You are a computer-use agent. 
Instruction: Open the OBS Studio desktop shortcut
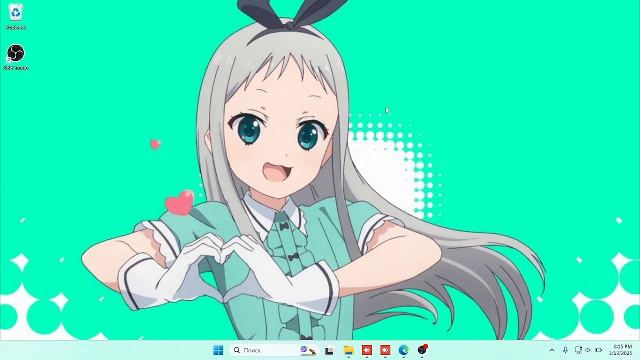pyautogui.click(x=16, y=57)
